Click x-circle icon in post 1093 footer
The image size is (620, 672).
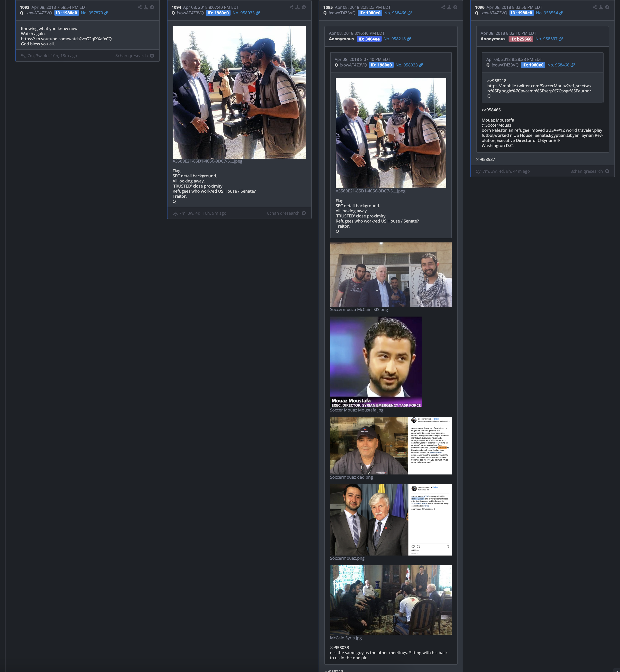152,56
